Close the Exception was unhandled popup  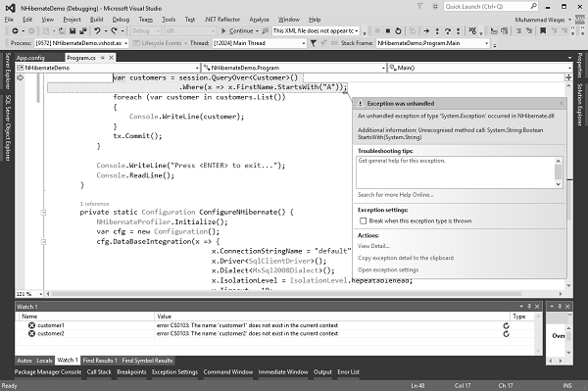561,104
